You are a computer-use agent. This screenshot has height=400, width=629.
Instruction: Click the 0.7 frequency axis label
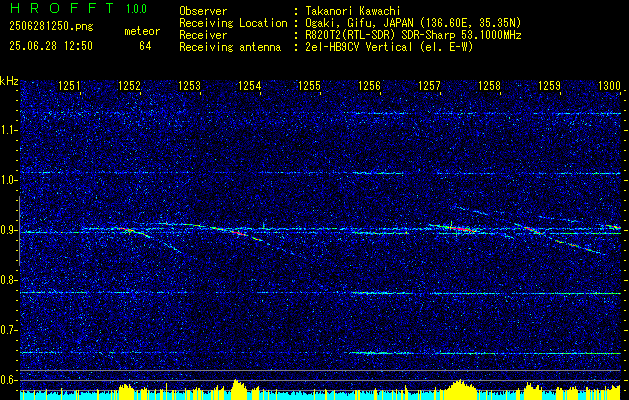9,330
